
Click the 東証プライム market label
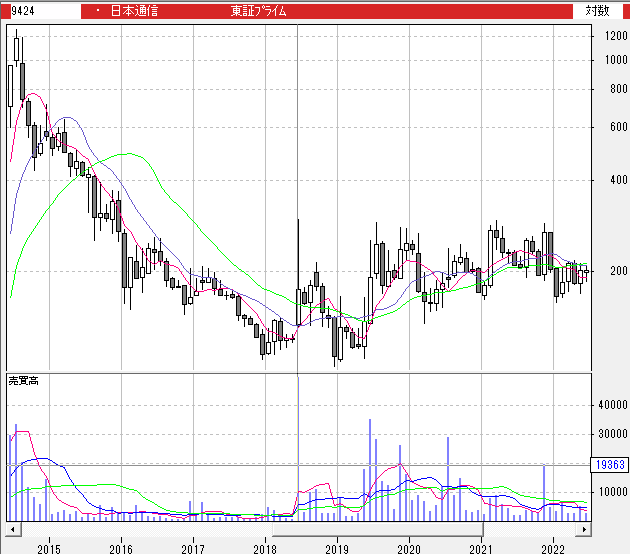(x=258, y=11)
